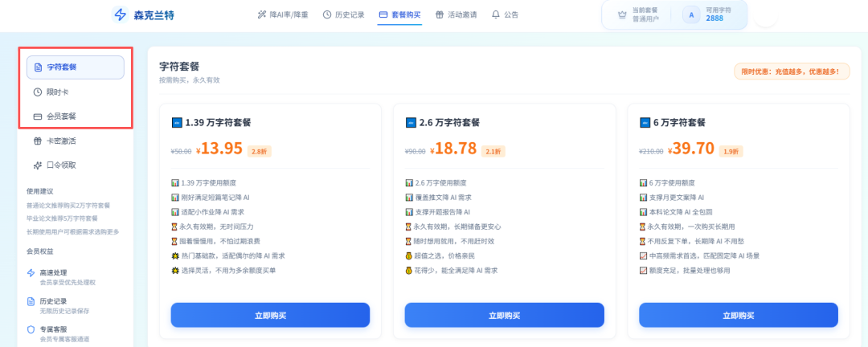Click the 限时优惠 promotion badge

pos(791,72)
